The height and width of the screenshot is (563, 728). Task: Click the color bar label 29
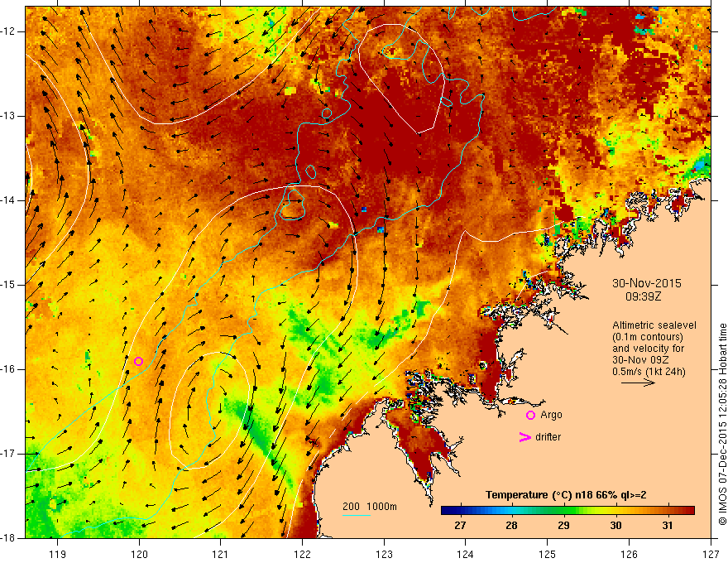pos(563,526)
